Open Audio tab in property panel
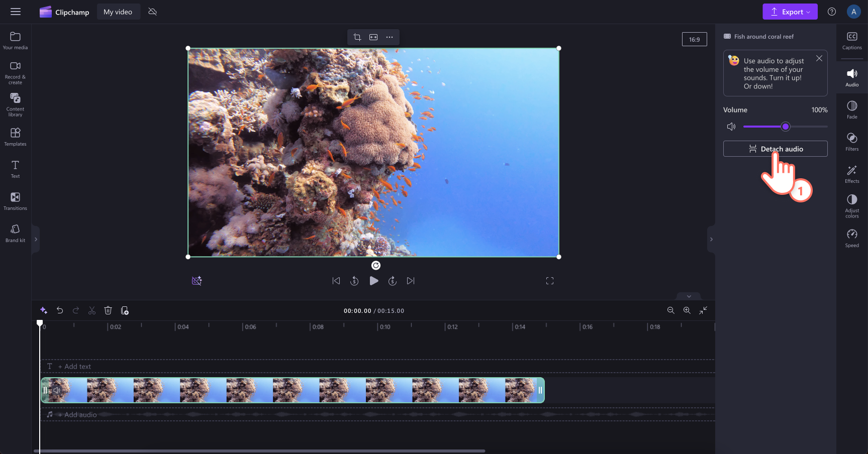This screenshot has height=454, width=868. [x=852, y=78]
